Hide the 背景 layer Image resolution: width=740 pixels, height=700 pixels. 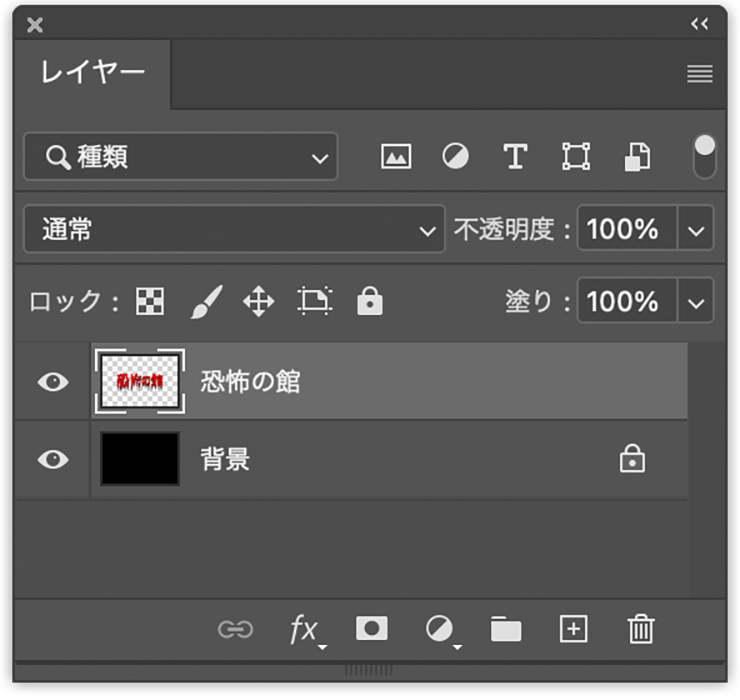[53, 460]
